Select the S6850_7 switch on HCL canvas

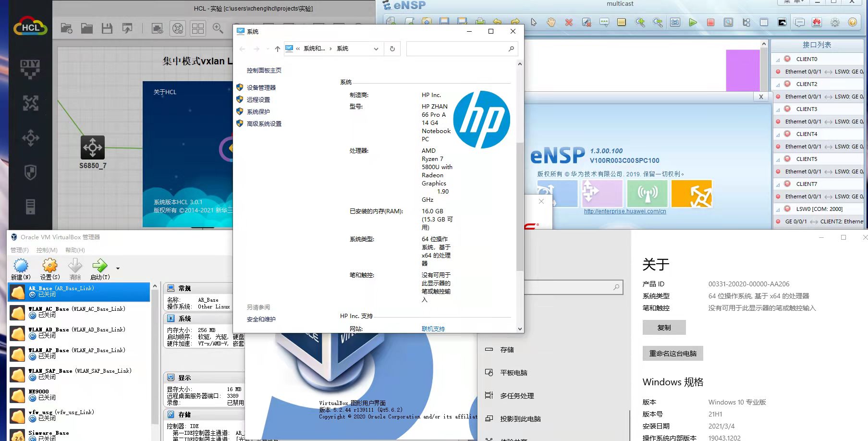point(93,147)
